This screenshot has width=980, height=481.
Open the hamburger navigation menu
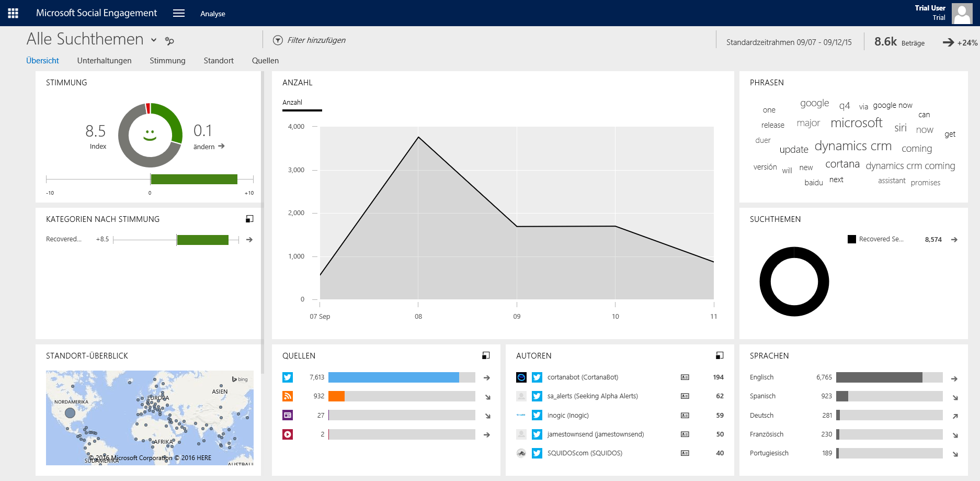coord(179,13)
